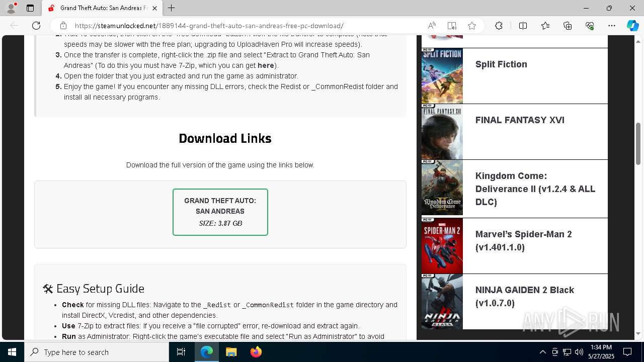The width and height of the screenshot is (644, 362).
Task: Open the Split Fiction game link
Action: pyautogui.click(x=501, y=64)
